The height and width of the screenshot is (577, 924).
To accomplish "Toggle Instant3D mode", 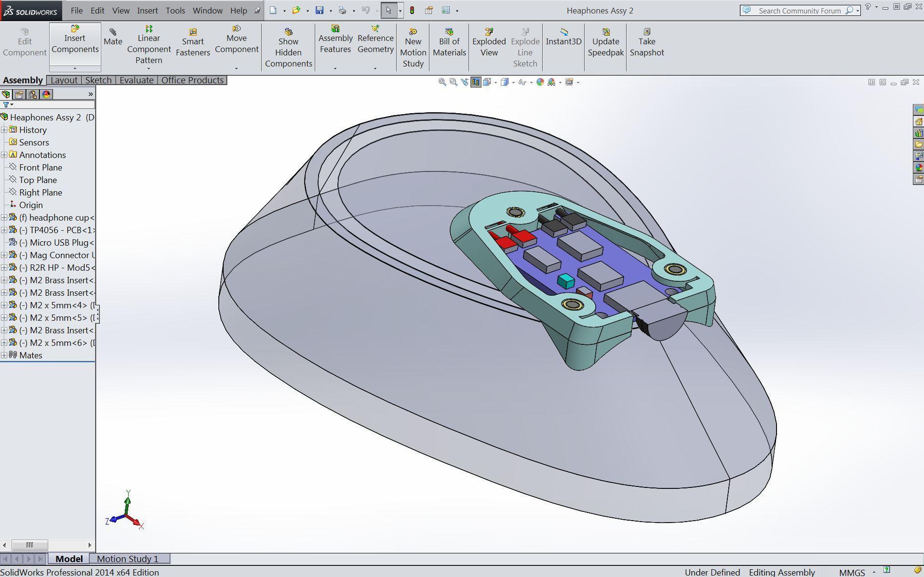I will click(563, 37).
